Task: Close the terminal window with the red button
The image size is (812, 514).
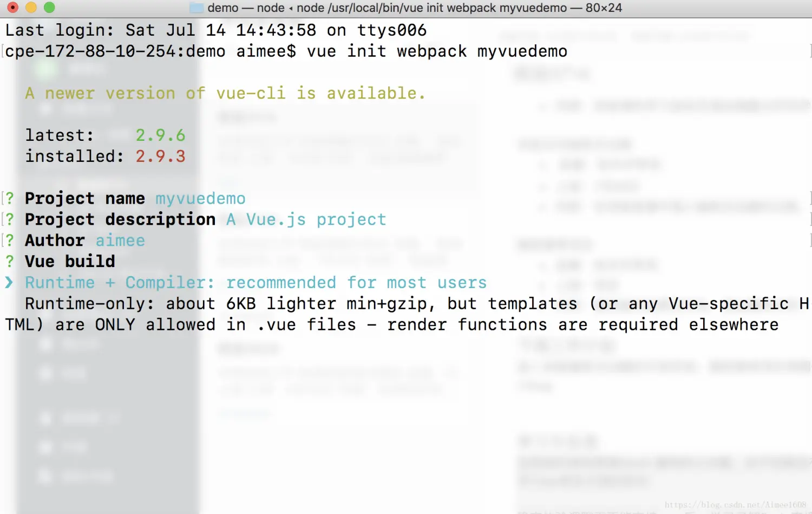Action: tap(13, 8)
